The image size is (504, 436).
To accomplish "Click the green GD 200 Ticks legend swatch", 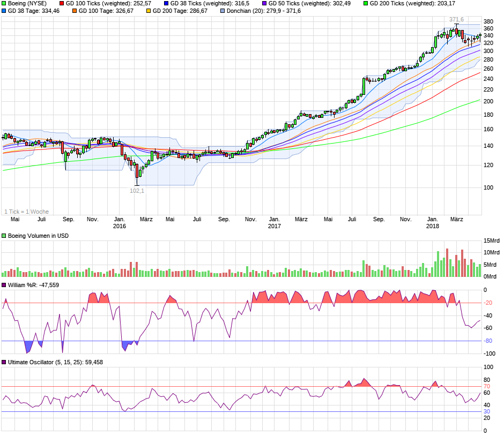I will pyautogui.click(x=366, y=4).
